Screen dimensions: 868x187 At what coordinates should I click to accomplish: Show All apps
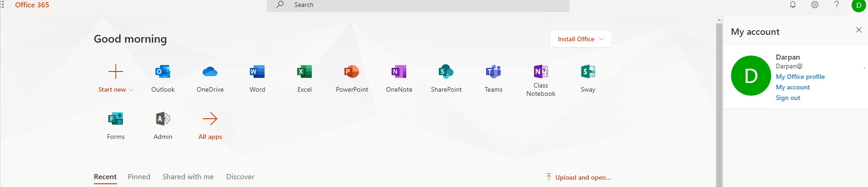210,125
